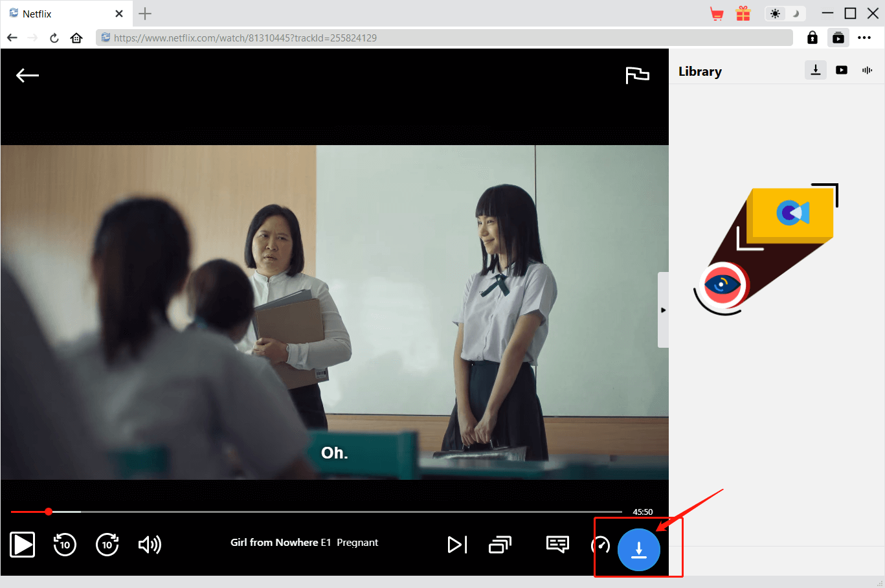Report a problem with flag icon
Screen dimensions: 885x588
637,75
